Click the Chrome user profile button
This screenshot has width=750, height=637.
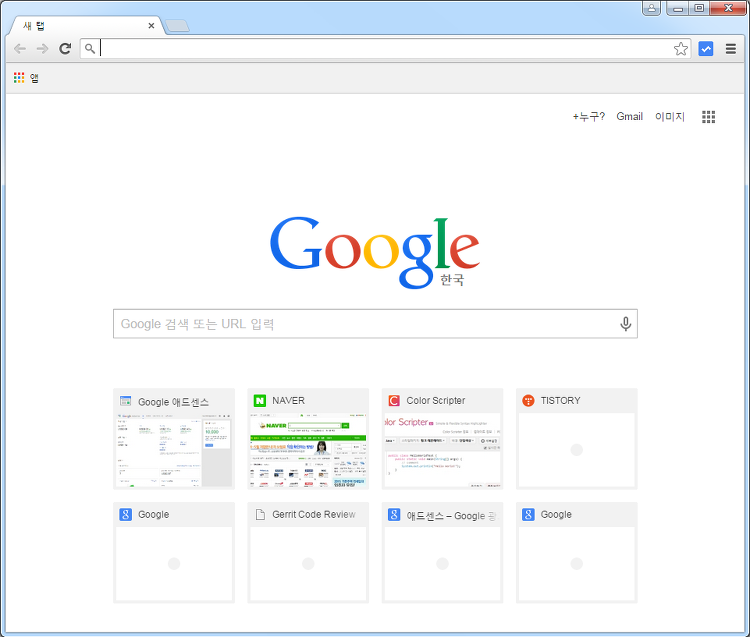[651, 8]
